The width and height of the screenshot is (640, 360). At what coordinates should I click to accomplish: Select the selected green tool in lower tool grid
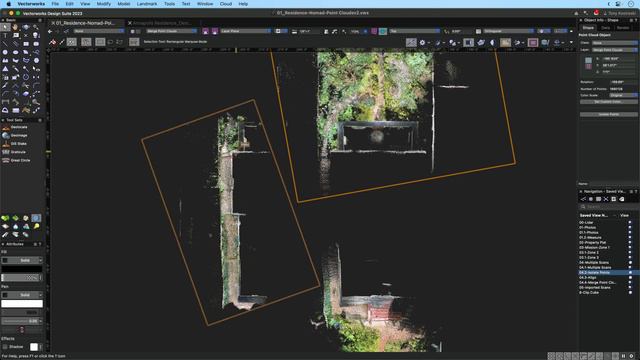pyautogui.click(x=36, y=218)
